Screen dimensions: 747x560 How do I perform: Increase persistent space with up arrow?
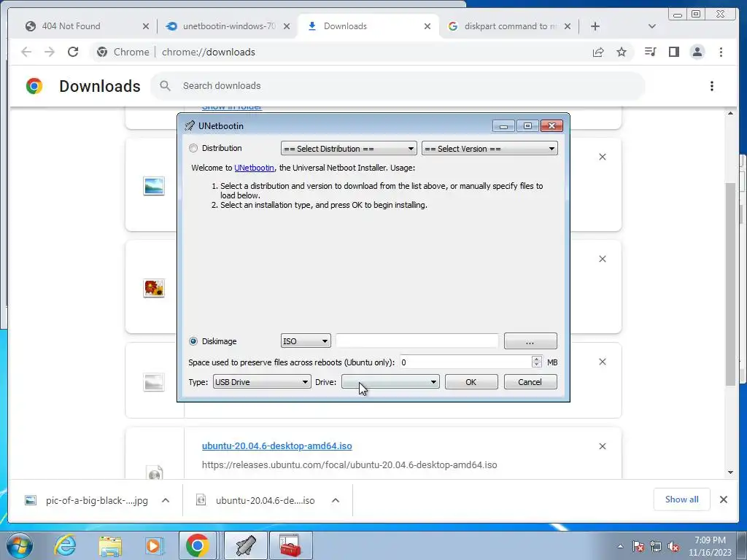coord(536,359)
